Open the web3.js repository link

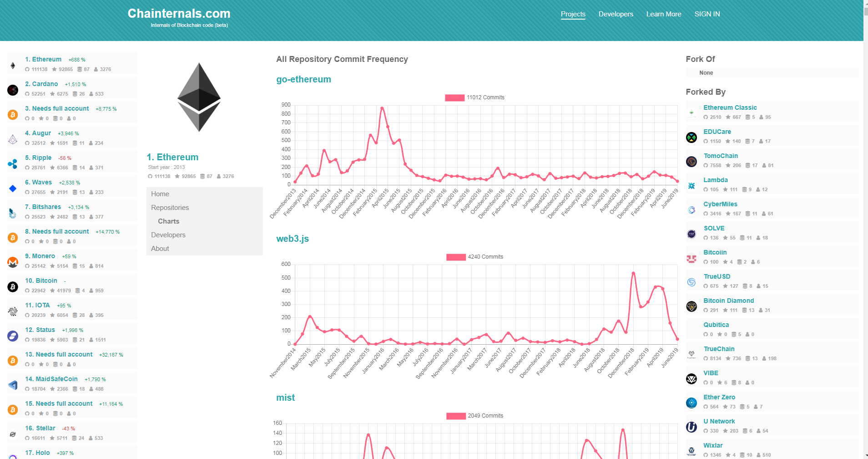click(x=293, y=239)
